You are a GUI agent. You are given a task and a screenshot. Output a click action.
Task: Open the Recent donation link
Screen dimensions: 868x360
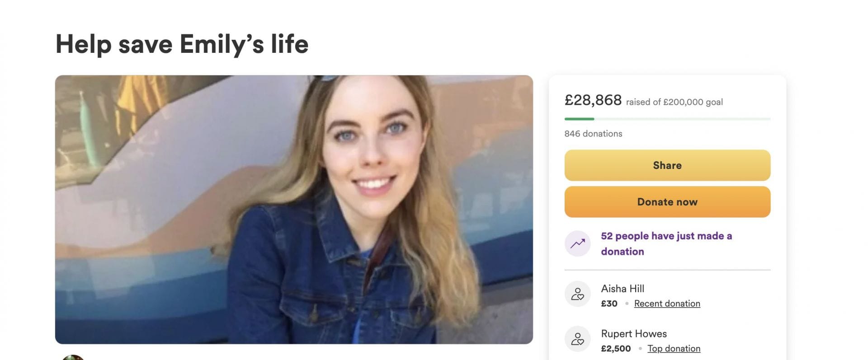point(667,304)
